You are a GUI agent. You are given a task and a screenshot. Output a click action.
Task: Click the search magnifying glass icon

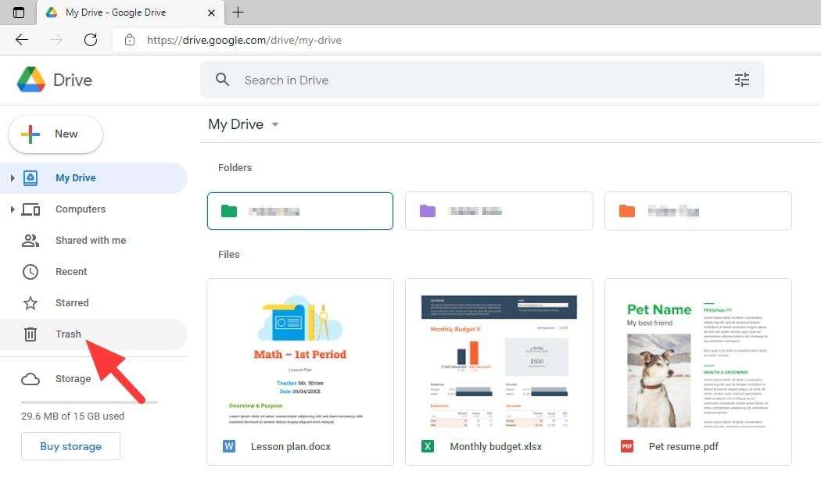click(222, 79)
